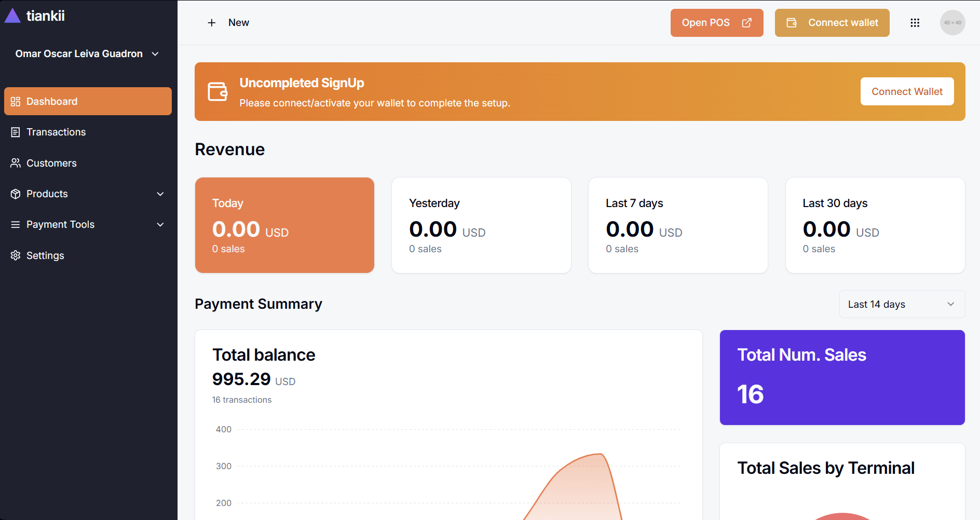The image size is (980, 520).
Task: Click the Total Num. Sales purple card
Action: coord(842,377)
